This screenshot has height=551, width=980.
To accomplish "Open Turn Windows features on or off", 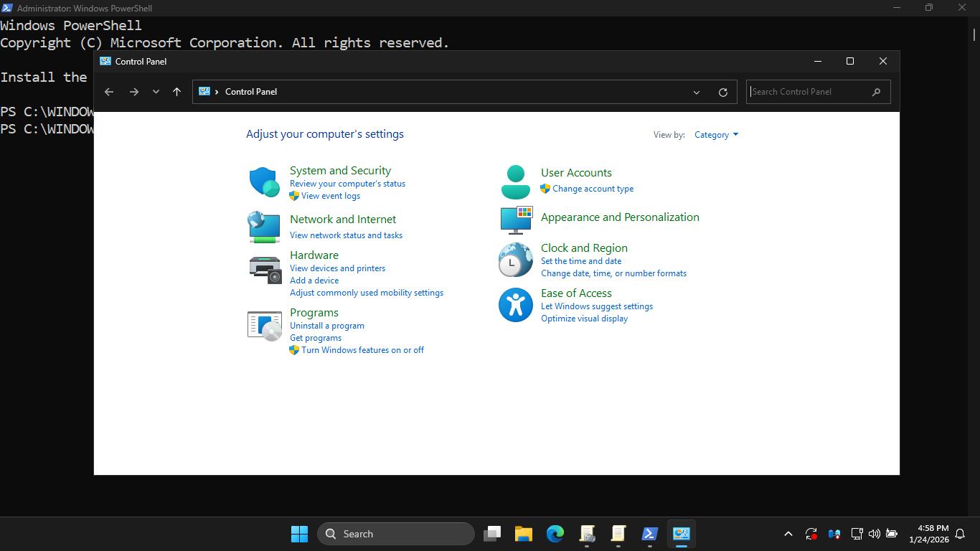I will coord(362,350).
